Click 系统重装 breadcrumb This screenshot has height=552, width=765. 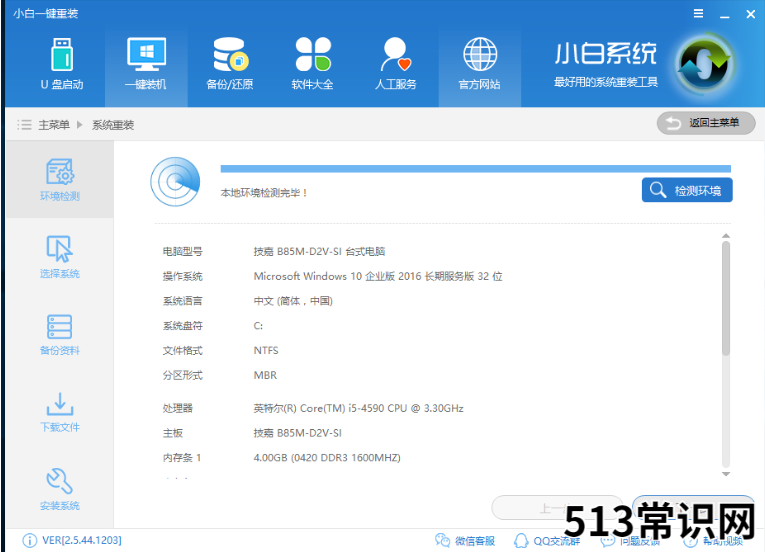(x=113, y=125)
